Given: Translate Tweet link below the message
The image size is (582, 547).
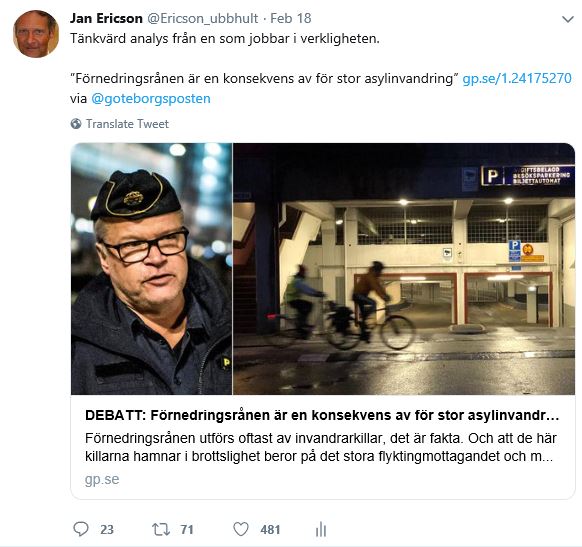Looking at the screenshot, I should coord(127,124).
